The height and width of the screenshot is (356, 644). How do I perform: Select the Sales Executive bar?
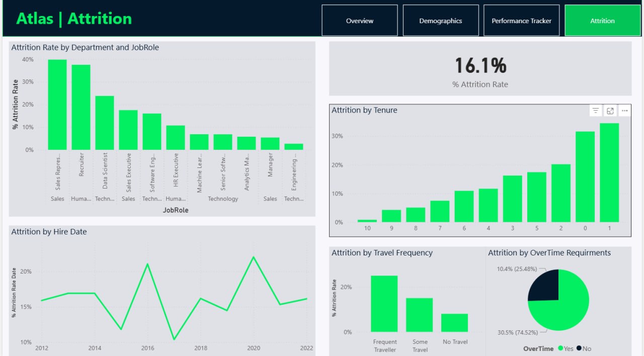[128, 130]
